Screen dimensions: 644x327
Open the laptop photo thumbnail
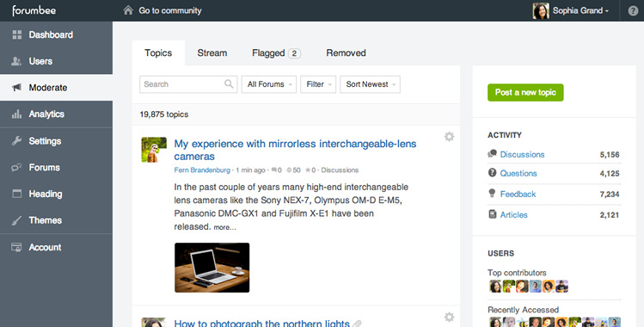click(212, 268)
